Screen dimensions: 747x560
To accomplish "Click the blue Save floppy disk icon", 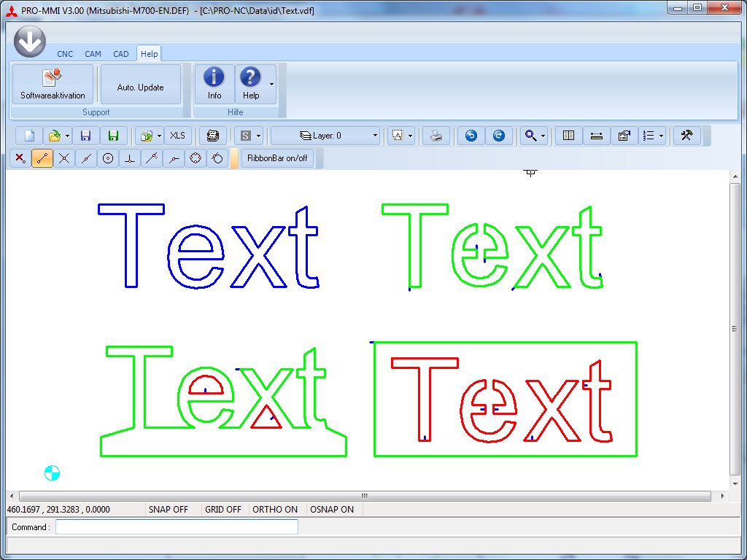I will [x=86, y=136].
